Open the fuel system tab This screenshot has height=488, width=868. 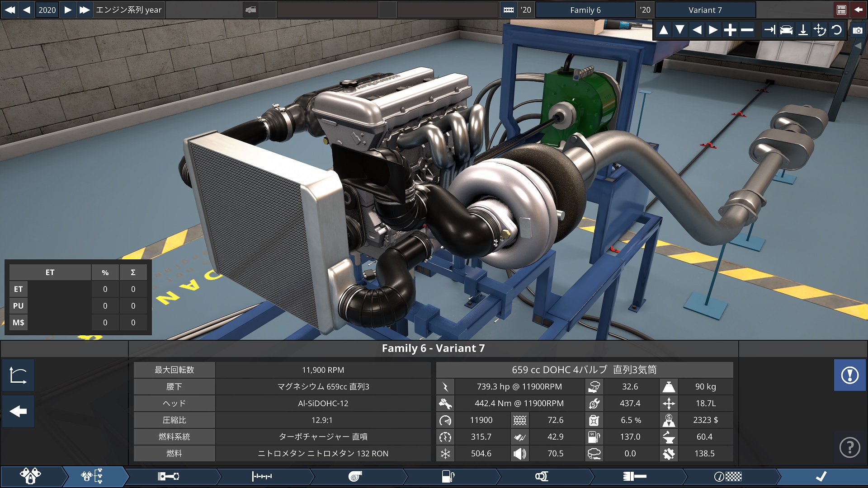(x=448, y=476)
